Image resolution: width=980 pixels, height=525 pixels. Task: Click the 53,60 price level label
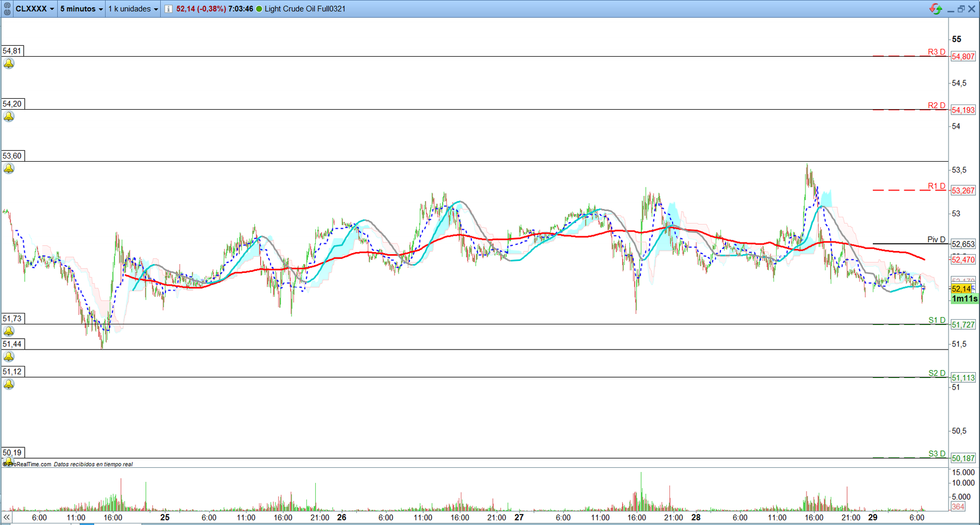click(12, 156)
